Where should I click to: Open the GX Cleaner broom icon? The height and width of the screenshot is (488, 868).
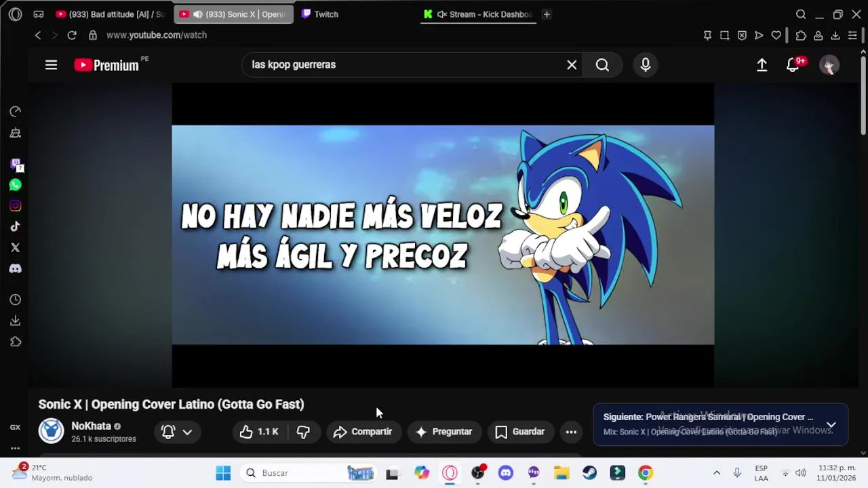pyautogui.click(x=16, y=134)
